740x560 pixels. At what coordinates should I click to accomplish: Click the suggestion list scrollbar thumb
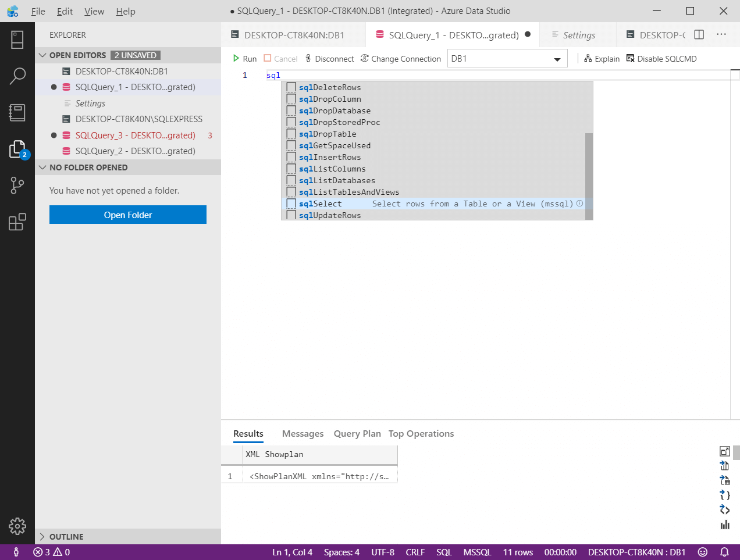coord(589,176)
